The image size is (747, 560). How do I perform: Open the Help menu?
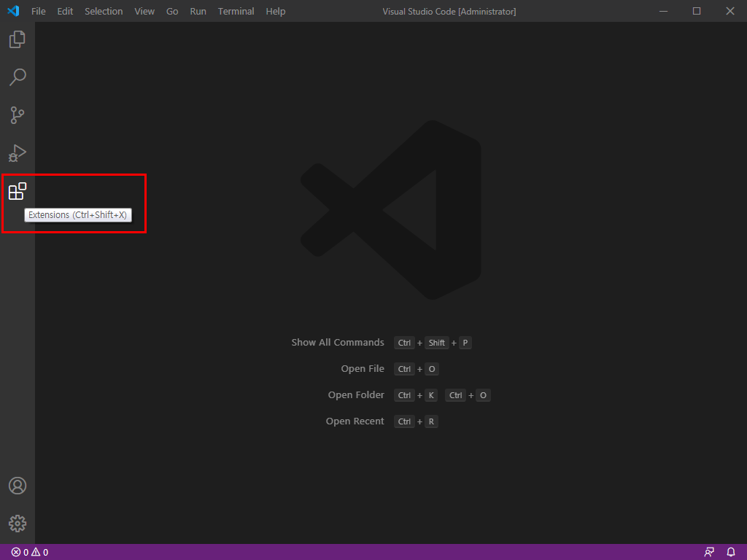pos(276,11)
